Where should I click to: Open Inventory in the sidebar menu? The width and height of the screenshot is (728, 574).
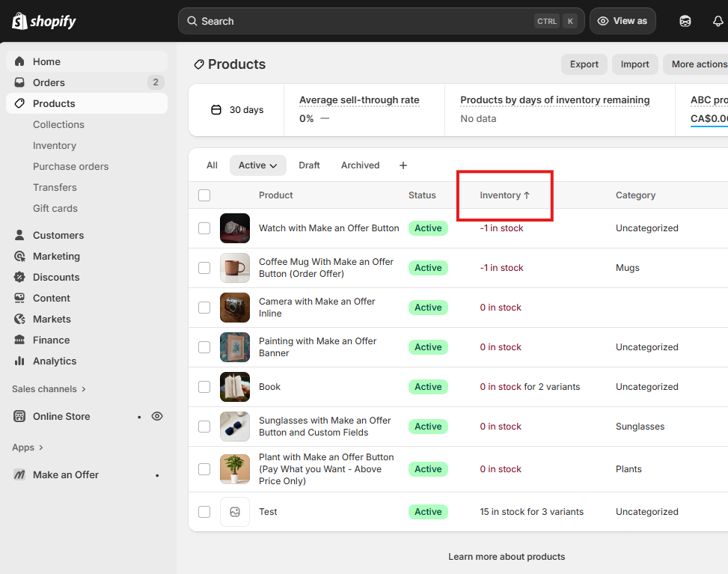click(55, 145)
